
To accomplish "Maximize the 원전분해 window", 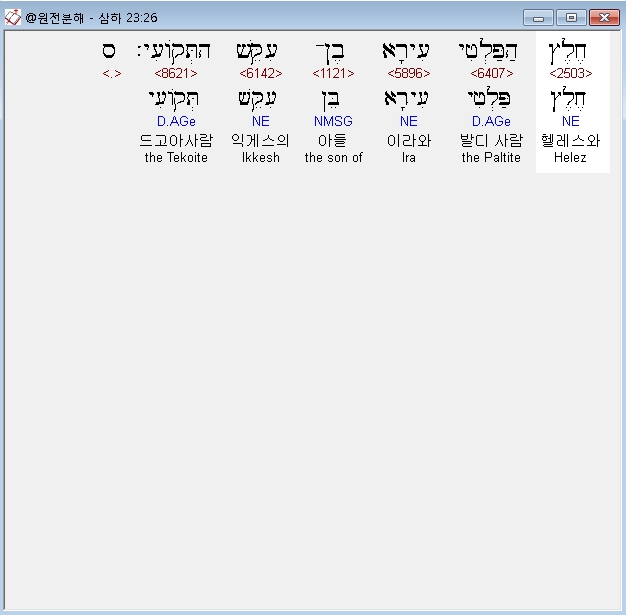I will (571, 18).
